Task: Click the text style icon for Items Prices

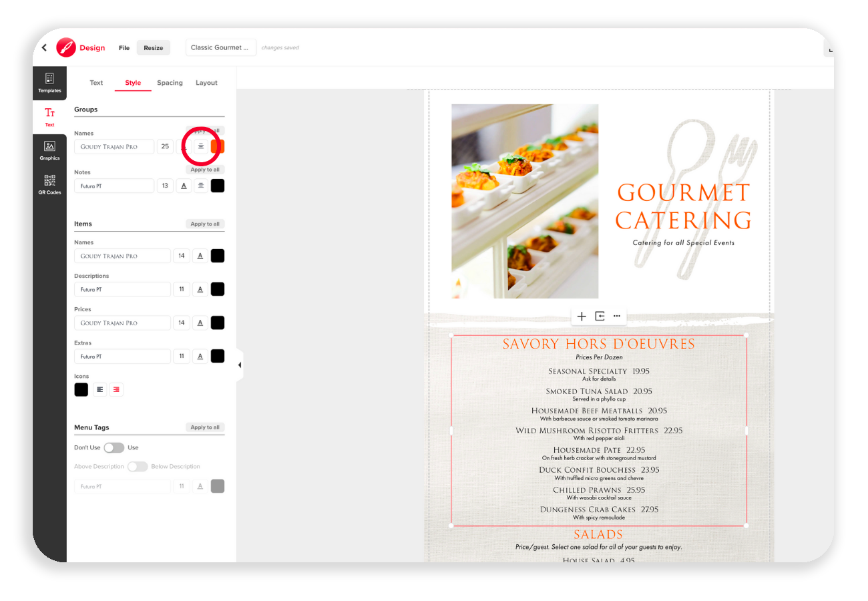Action: [200, 323]
